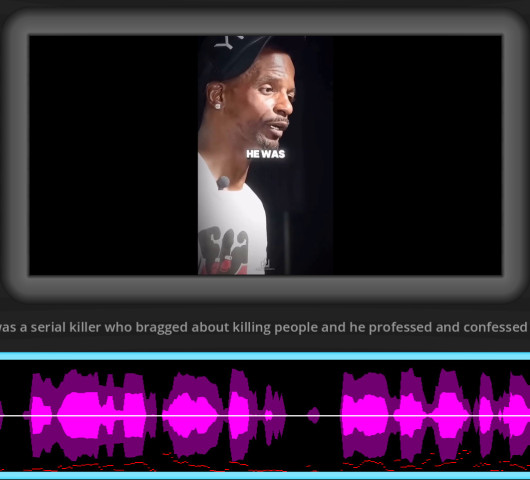The height and width of the screenshot is (480, 530).
Task: Click the white center line of waveform
Action: [265, 415]
